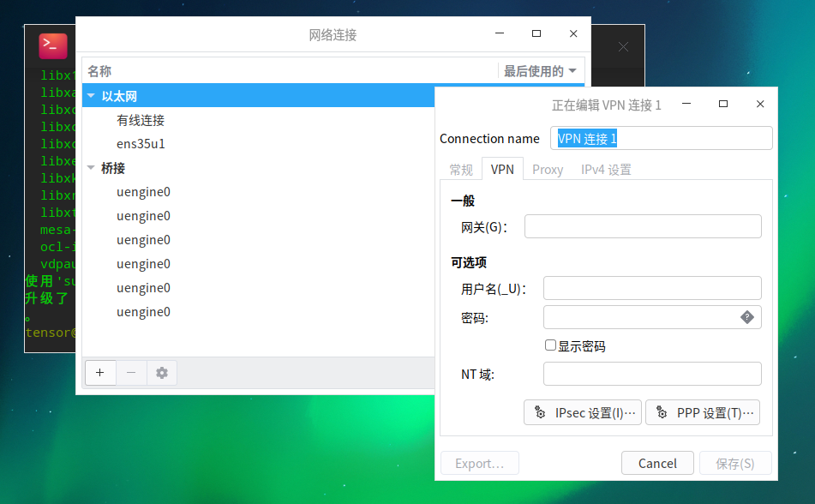Click the + icon to add a connection

point(100,373)
